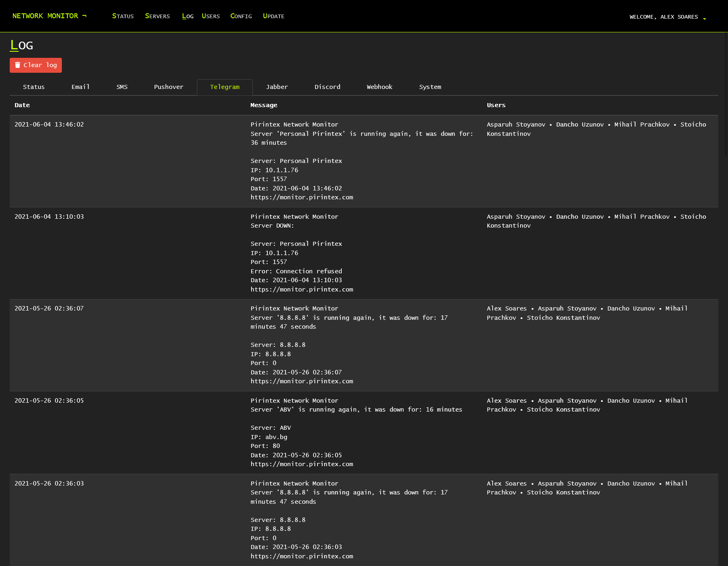Screen dimensions: 728x566
Task: Click monitor.pirintex.com URL in 13:46:02 entry
Action: [302, 197]
